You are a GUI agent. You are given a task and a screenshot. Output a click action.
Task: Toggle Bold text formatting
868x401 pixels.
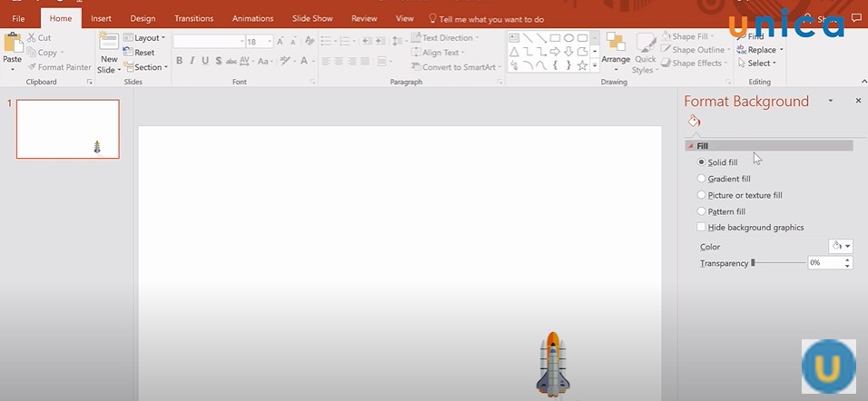tap(179, 61)
